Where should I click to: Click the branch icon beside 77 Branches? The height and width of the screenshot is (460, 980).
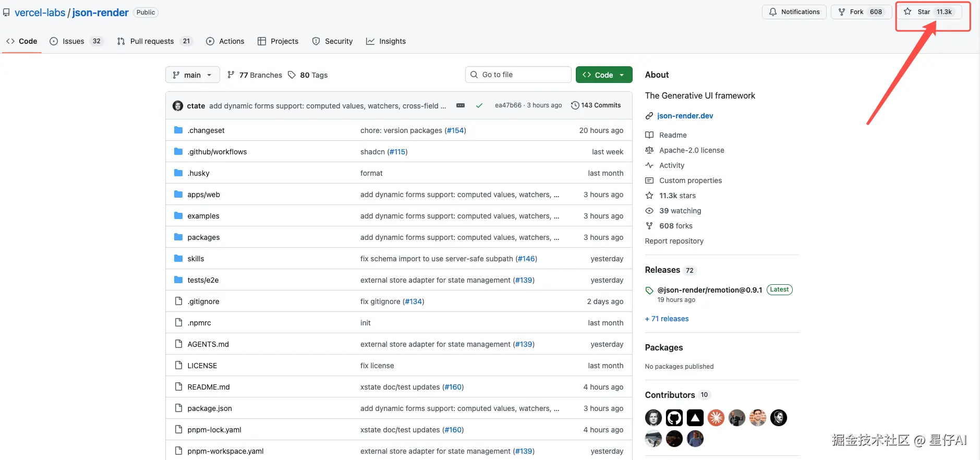point(231,75)
